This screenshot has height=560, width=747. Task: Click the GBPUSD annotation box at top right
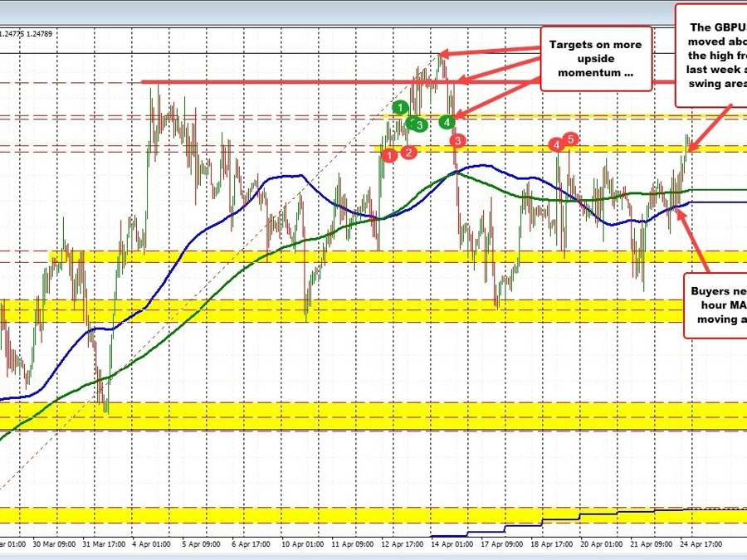pos(710,55)
